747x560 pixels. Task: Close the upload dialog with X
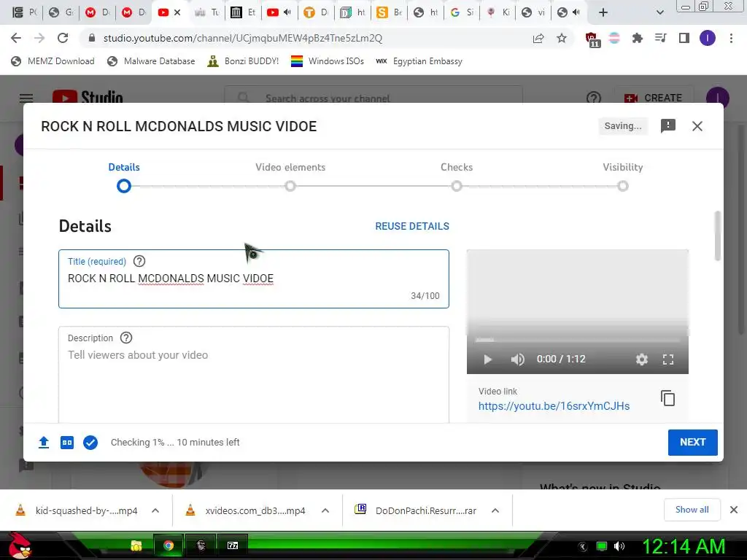coord(697,126)
